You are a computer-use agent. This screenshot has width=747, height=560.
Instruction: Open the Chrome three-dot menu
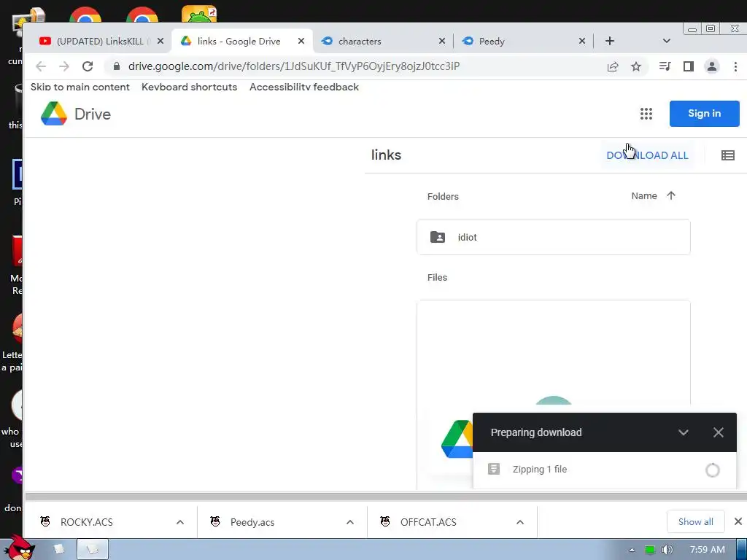click(x=735, y=66)
